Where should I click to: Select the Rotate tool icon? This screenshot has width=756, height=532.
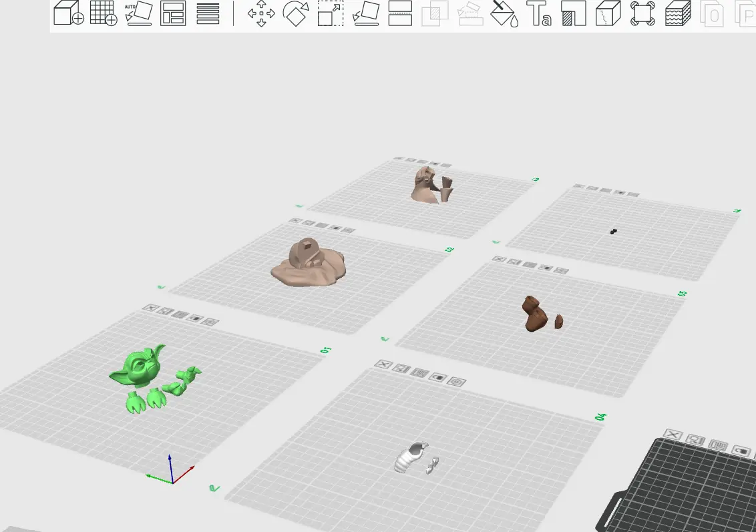pos(296,13)
